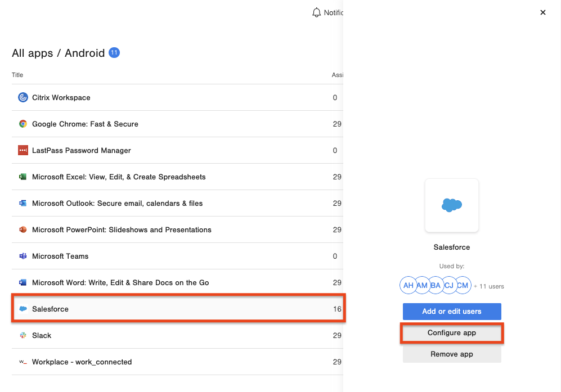This screenshot has height=392, width=561.
Task: Click the Google Chrome icon in list
Action: click(23, 124)
